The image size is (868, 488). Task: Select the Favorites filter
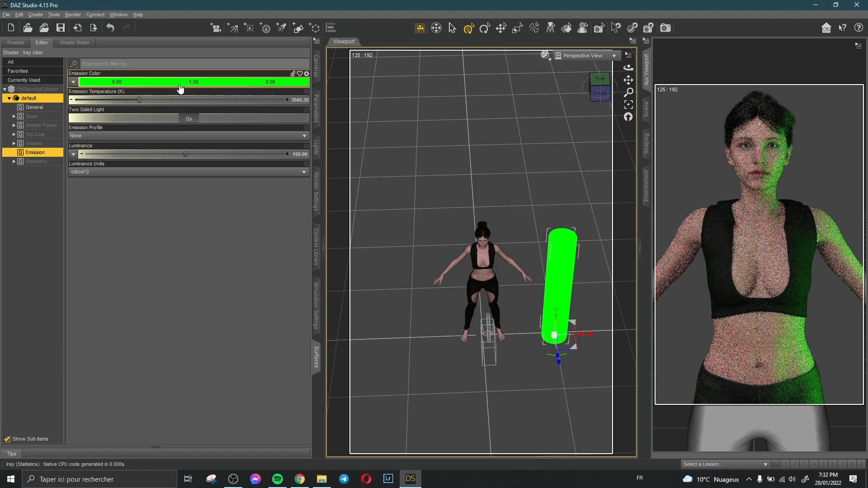(33, 71)
